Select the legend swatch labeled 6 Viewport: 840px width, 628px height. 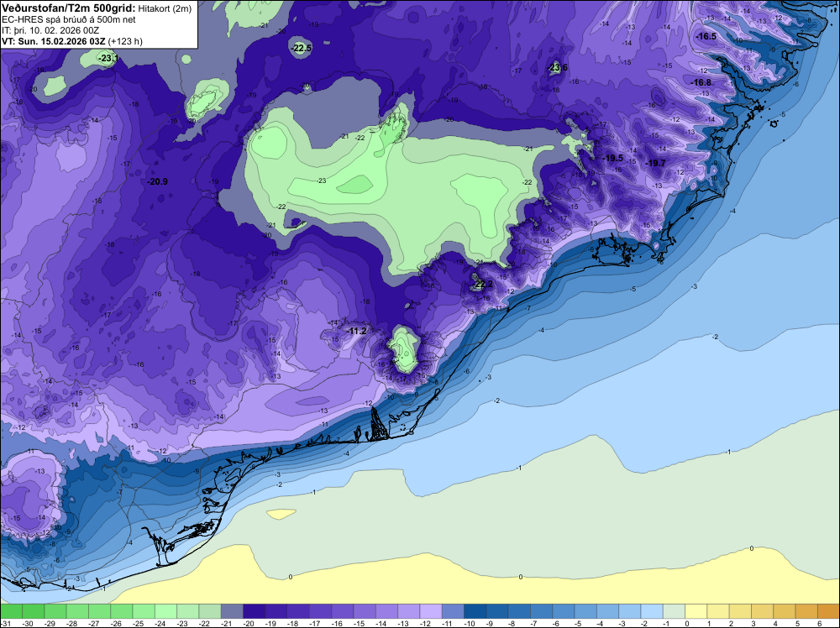[x=829, y=611]
